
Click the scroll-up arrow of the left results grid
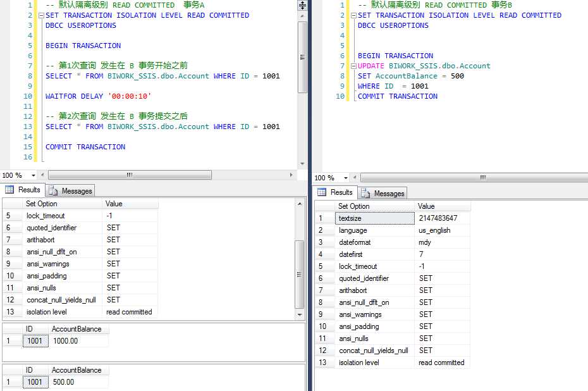300,204
